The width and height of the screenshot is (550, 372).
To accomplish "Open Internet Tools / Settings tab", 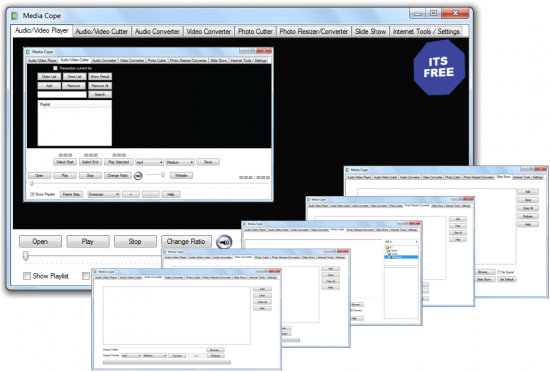I will tap(426, 32).
